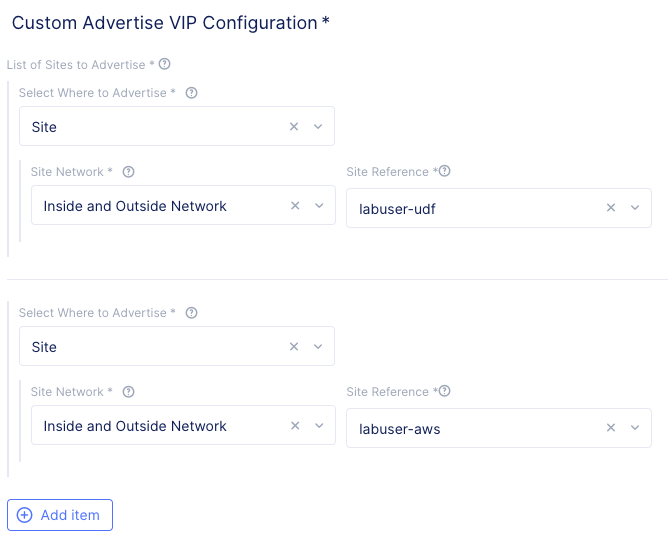Click help icon beside second Site Reference label
Screen dimensions: 668x543
coord(445,391)
